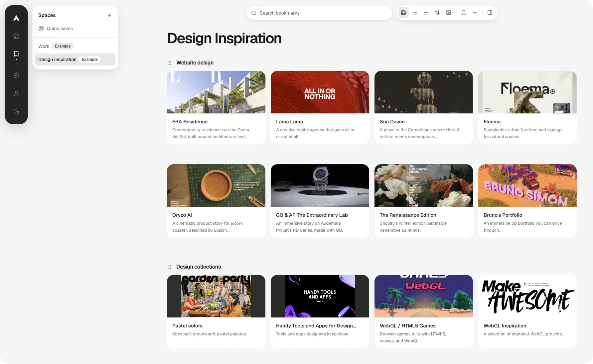Click the Design collections section heading

[199, 267]
